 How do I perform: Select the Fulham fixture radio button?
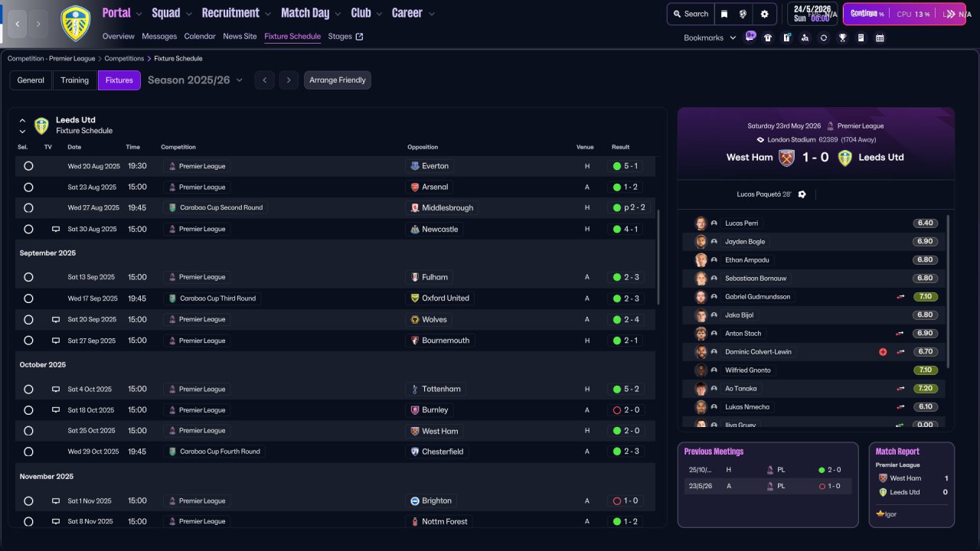(x=28, y=277)
